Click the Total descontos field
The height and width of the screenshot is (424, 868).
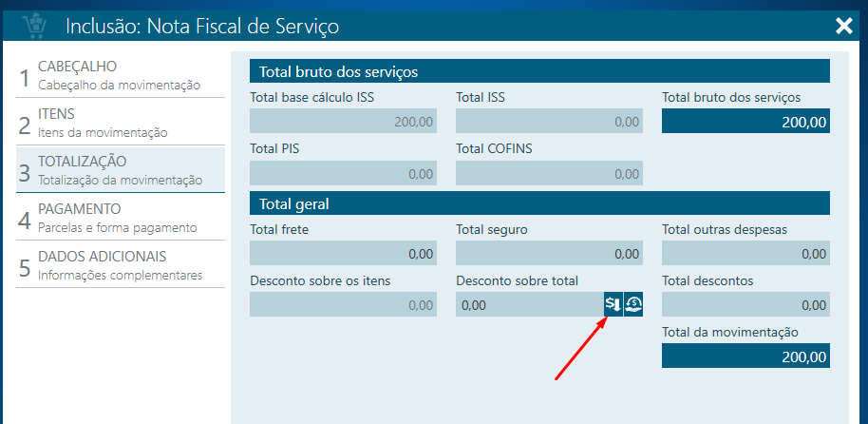click(x=745, y=304)
